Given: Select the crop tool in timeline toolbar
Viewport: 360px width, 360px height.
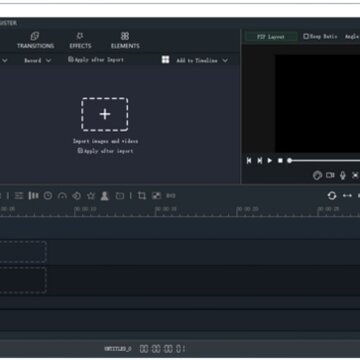Looking at the screenshot, I should click(x=142, y=196).
